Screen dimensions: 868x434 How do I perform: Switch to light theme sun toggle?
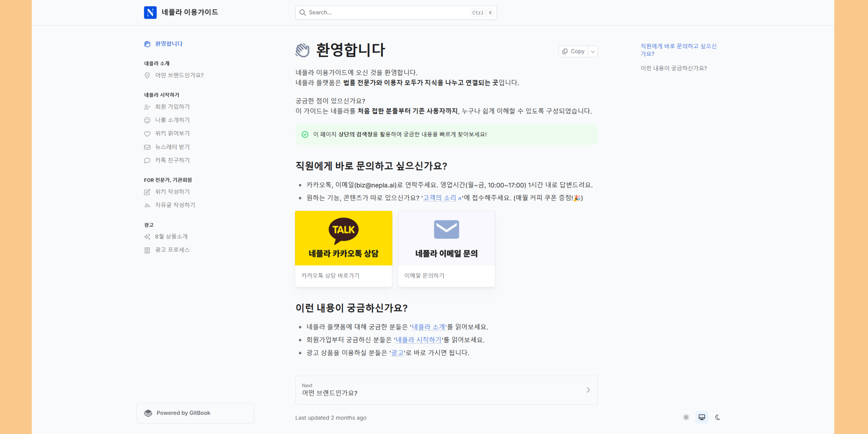coord(686,417)
